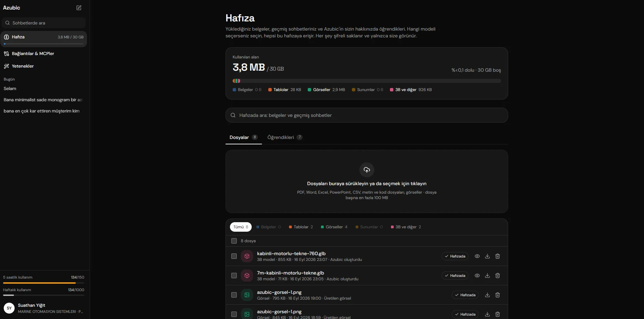The width and height of the screenshot is (644, 319).
Task: Check the box for kabinli-motorlu-tekne-760.glb
Action: 234,256
